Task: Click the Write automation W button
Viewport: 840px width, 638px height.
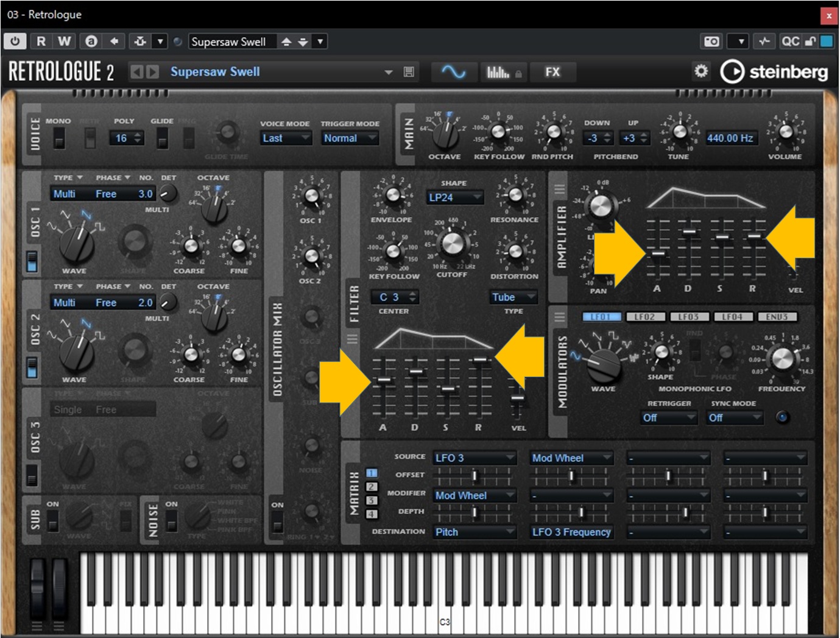Action: click(x=64, y=41)
